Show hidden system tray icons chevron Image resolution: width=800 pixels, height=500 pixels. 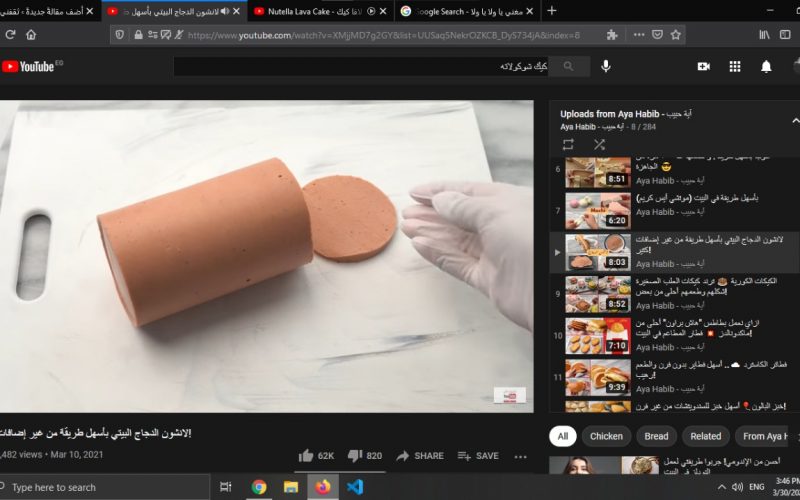(721, 487)
